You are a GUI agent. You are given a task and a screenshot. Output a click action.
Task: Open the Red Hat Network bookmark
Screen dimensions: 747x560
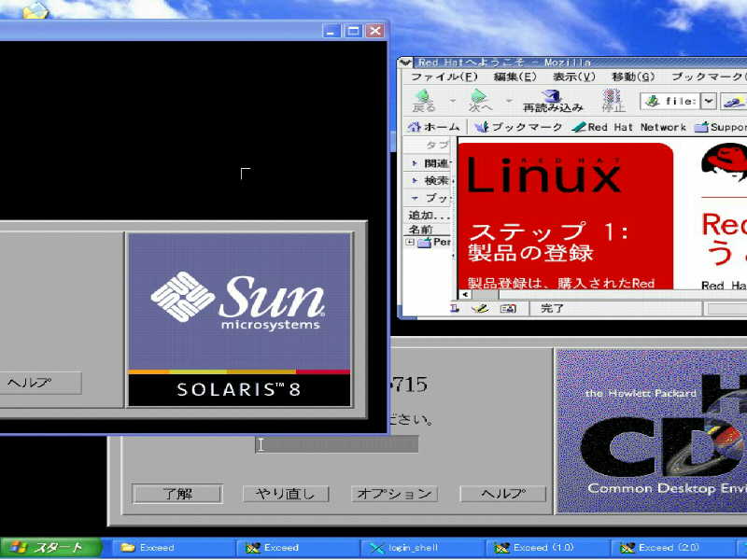628,127
